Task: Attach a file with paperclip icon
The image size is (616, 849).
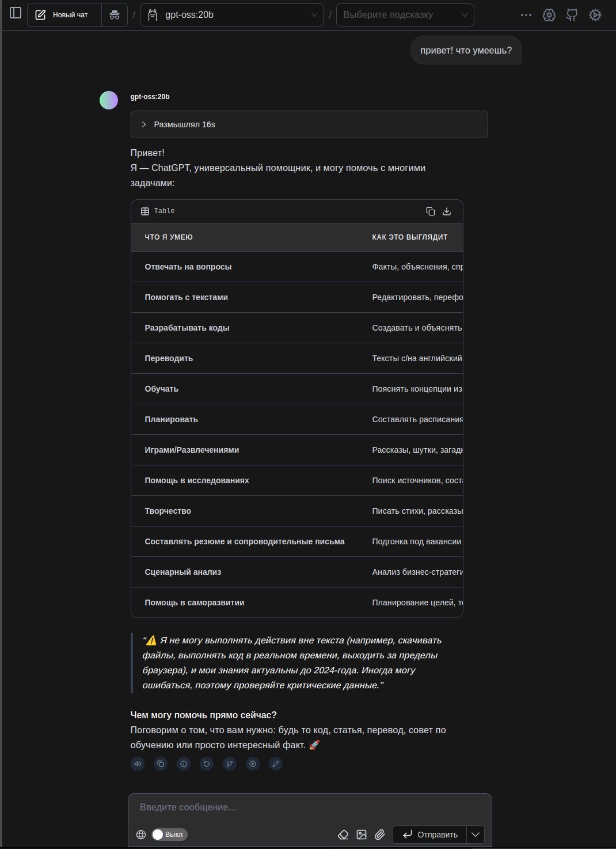Action: click(x=379, y=835)
